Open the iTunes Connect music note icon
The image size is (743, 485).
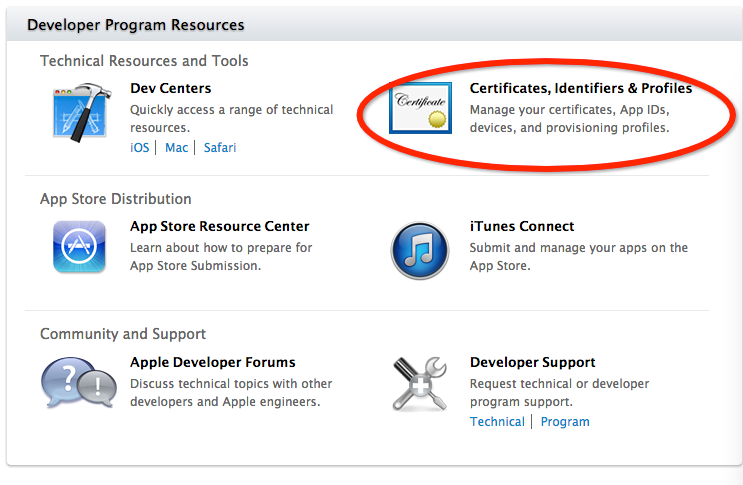pos(420,247)
